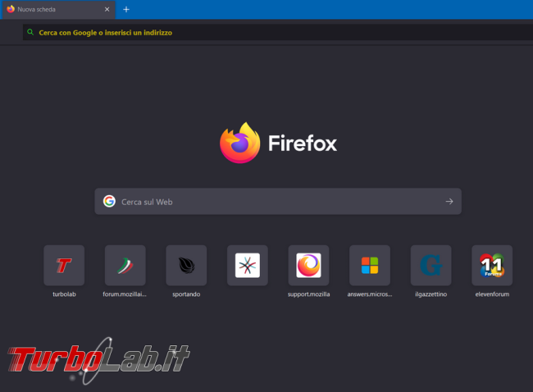Close the Nuova scheda tab
Image resolution: width=533 pixels, height=392 pixels.
[107, 10]
